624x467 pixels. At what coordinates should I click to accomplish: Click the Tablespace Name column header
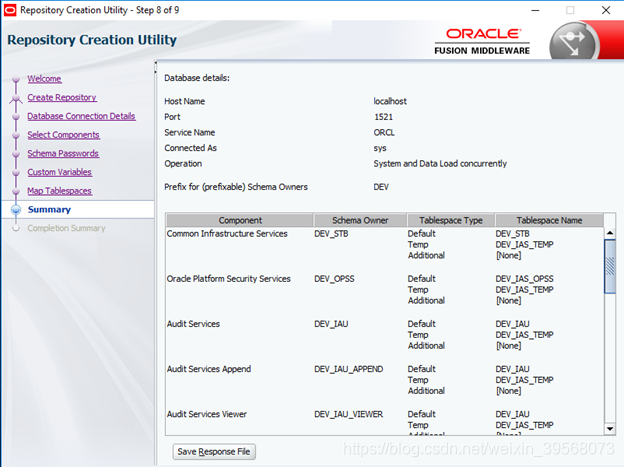(549, 220)
